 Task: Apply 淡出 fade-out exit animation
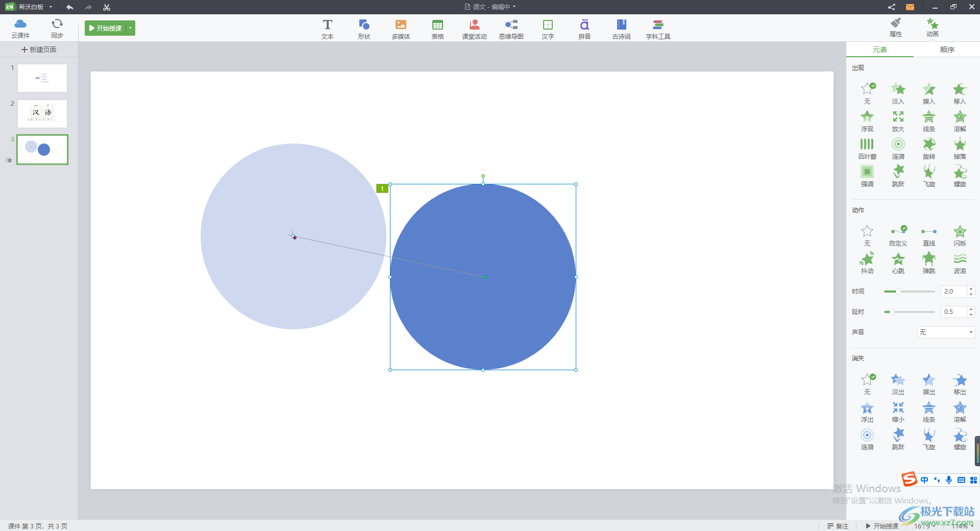[898, 384]
